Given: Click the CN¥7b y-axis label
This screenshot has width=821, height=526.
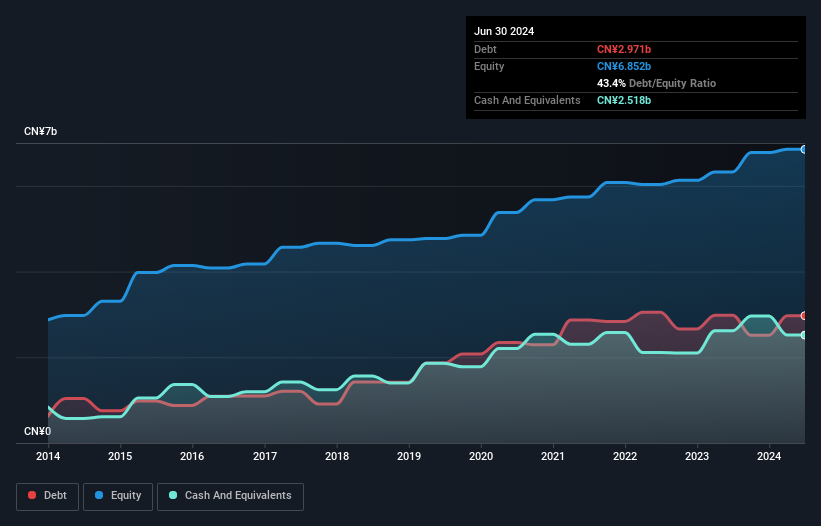Looking at the screenshot, I should point(40,131).
